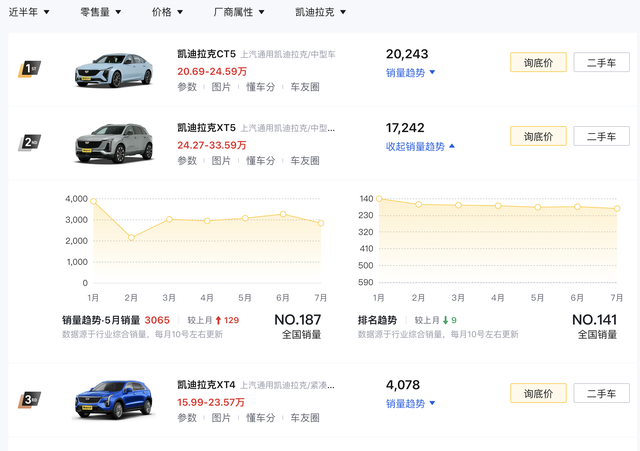Viewport: 640px width, 451px height.
Task: Click the February low point on sales chart
Action: click(131, 238)
